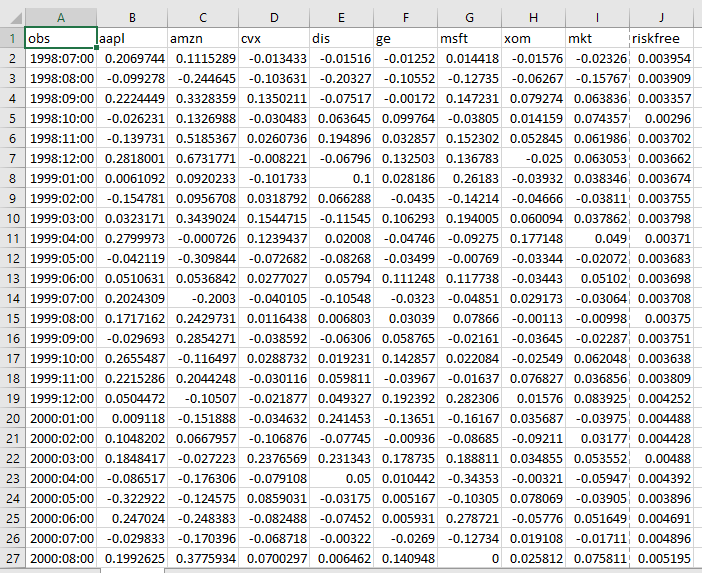Viewport: 702px width, 573px height.
Task: Select the cell containing 0.2069744
Action: [132, 59]
